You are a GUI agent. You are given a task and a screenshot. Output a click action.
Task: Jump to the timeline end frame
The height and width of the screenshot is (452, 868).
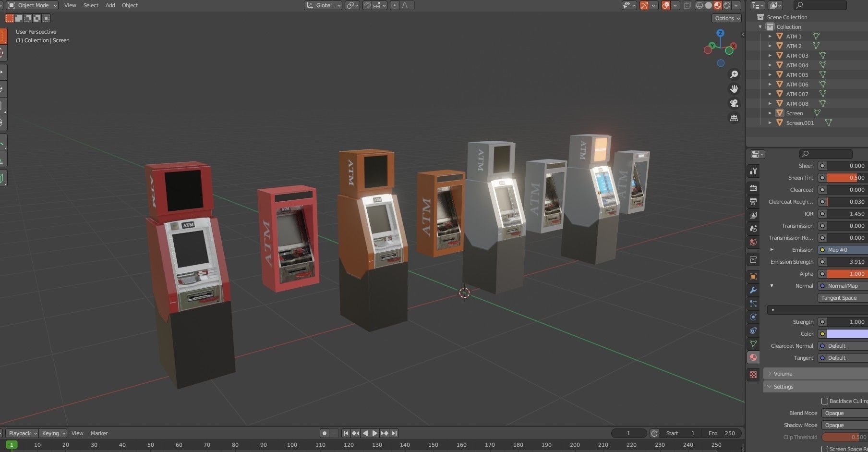[394, 433]
